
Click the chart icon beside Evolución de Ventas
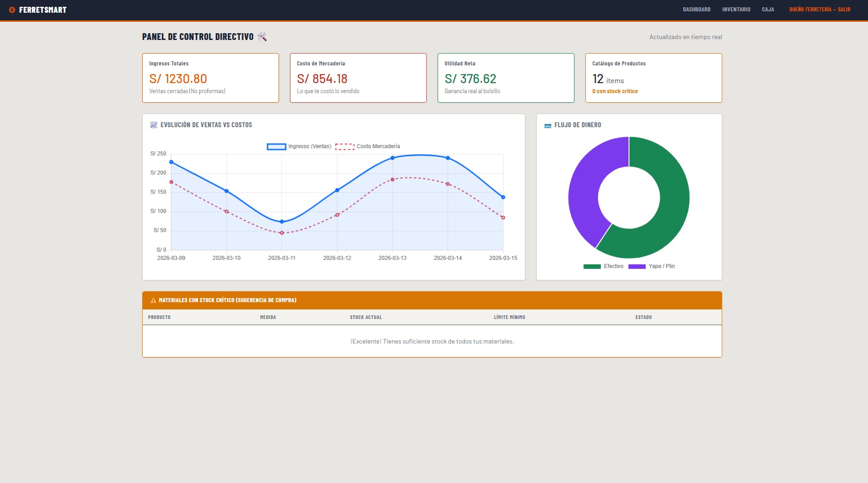[x=154, y=125]
